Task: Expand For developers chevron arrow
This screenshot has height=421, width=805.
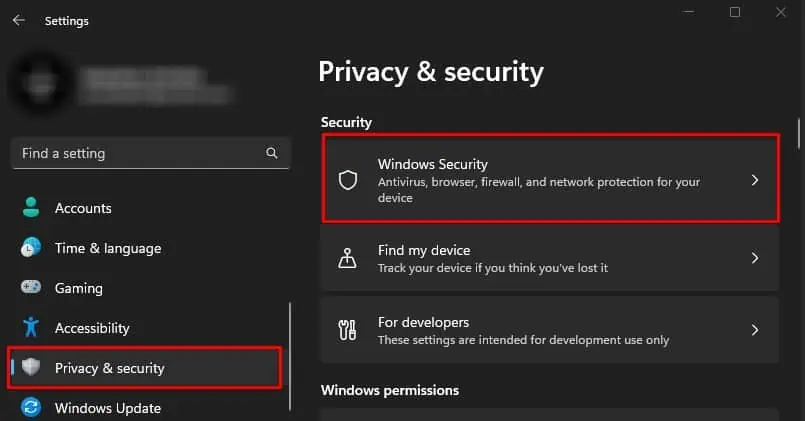Action: pyautogui.click(x=755, y=330)
